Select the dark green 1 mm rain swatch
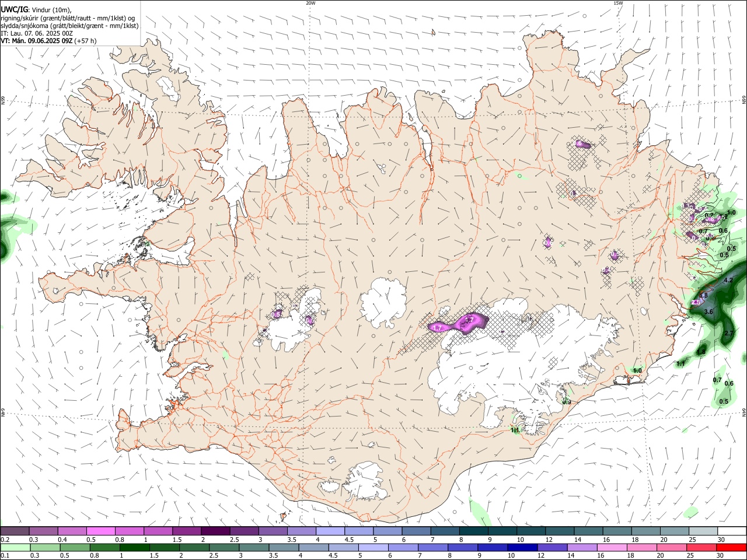The image size is (747, 560). [134, 548]
